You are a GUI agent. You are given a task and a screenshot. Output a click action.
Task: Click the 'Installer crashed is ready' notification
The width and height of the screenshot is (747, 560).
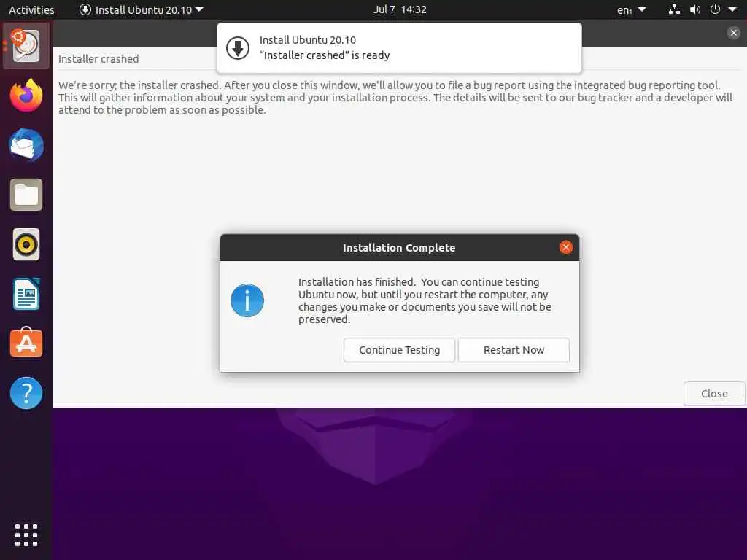pyautogui.click(x=399, y=48)
